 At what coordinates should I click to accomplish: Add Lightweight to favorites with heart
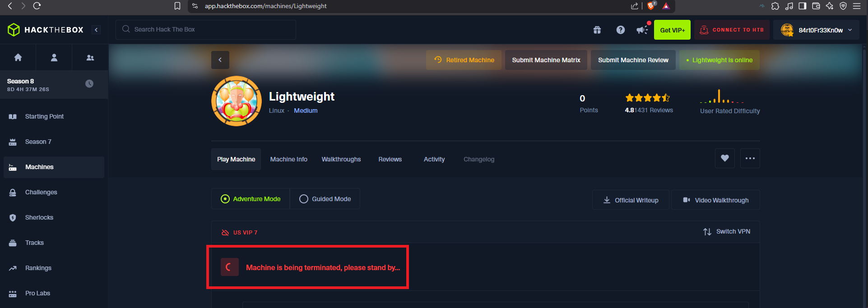pos(725,158)
